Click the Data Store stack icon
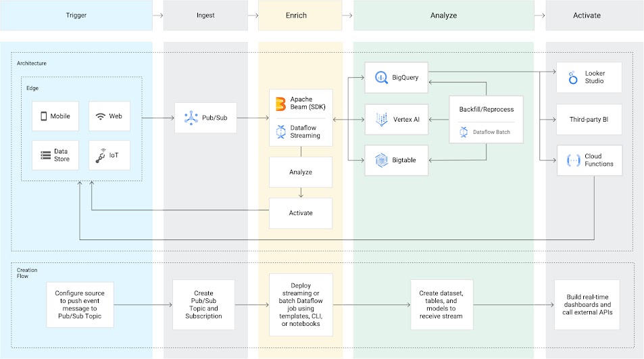Viewport: 644px width, 359px height. point(45,155)
